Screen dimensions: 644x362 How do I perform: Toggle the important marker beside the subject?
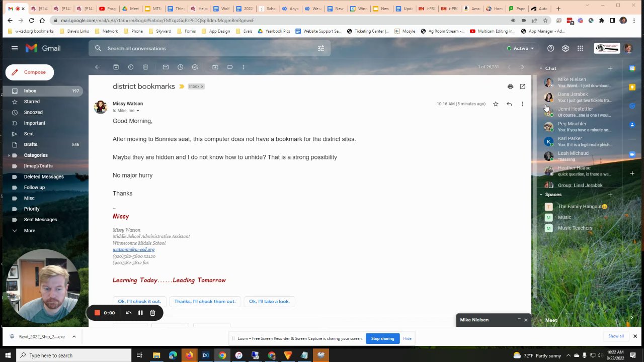coord(182,86)
